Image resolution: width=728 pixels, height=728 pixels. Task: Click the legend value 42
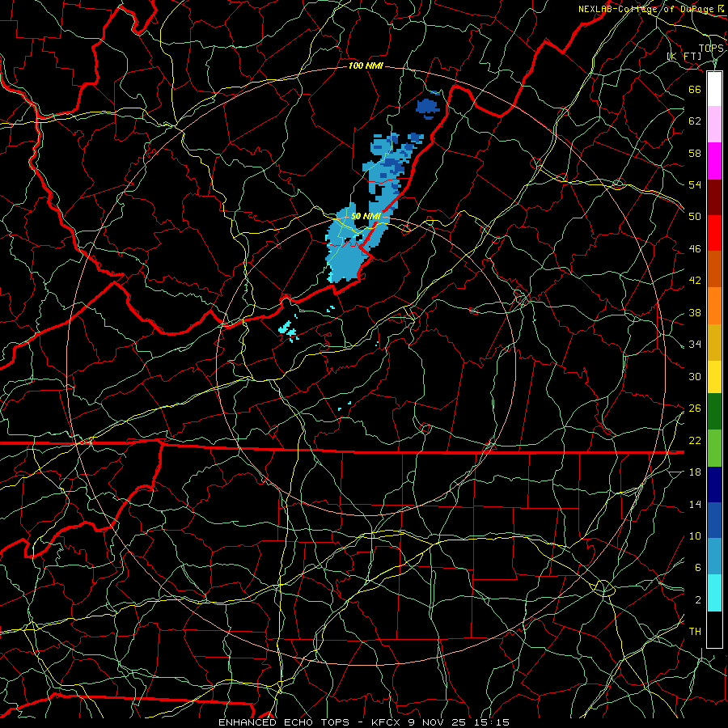[x=695, y=281]
